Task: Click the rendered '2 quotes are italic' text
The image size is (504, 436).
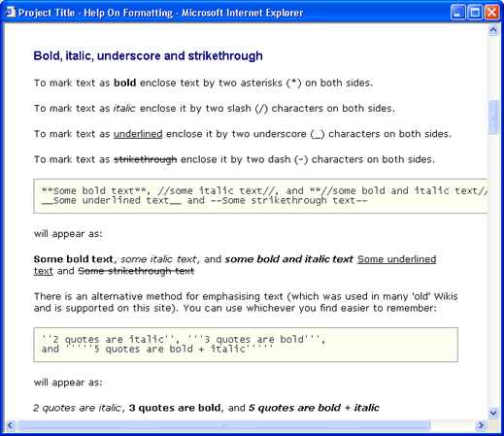Action: coord(78,408)
